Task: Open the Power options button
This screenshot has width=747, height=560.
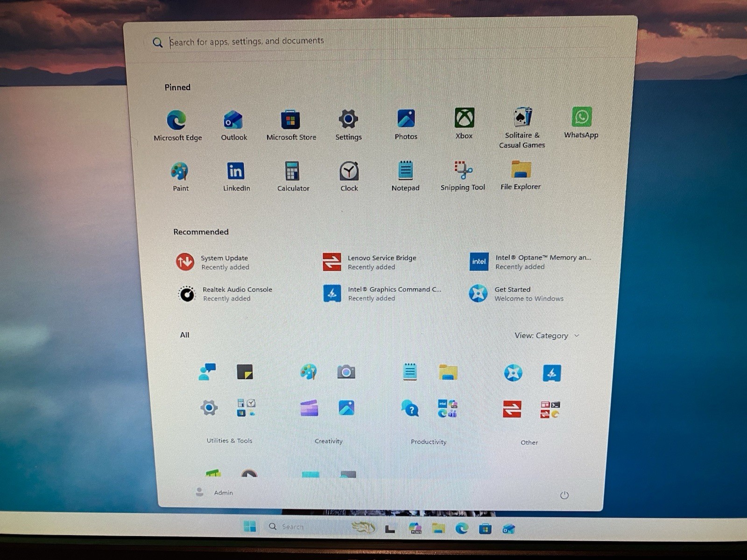Action: 564,495
